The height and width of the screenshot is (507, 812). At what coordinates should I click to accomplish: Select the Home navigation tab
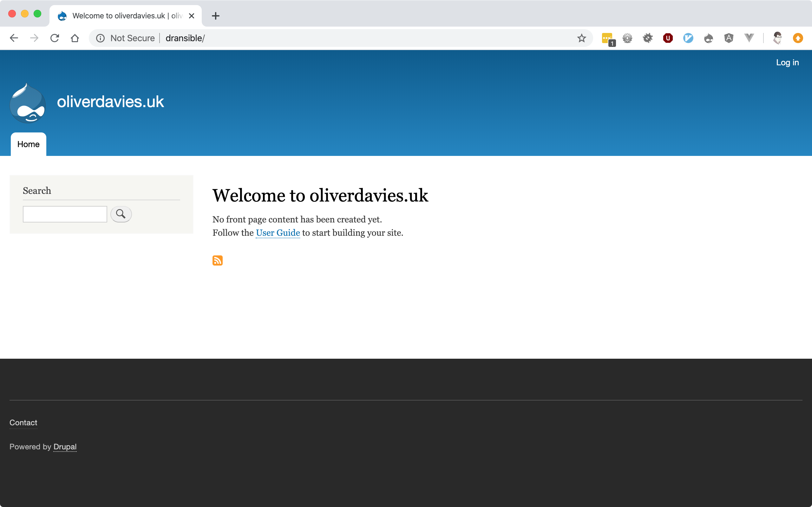pyautogui.click(x=29, y=144)
